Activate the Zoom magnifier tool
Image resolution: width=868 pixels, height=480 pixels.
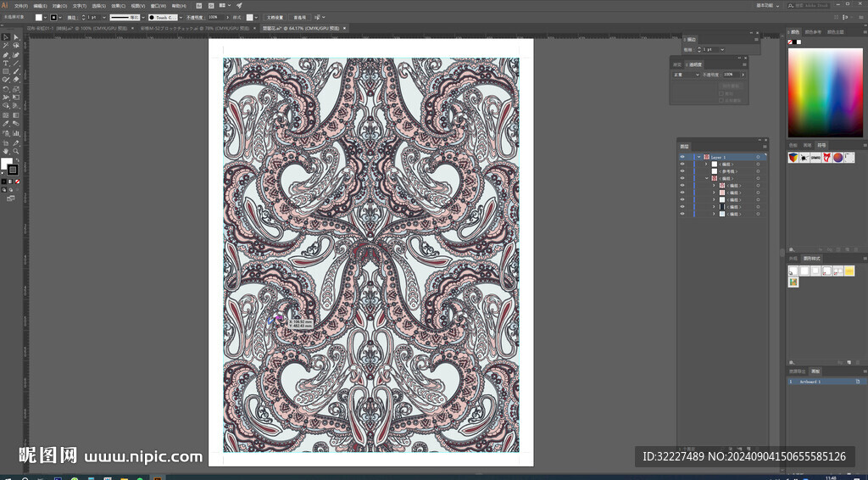(x=16, y=150)
